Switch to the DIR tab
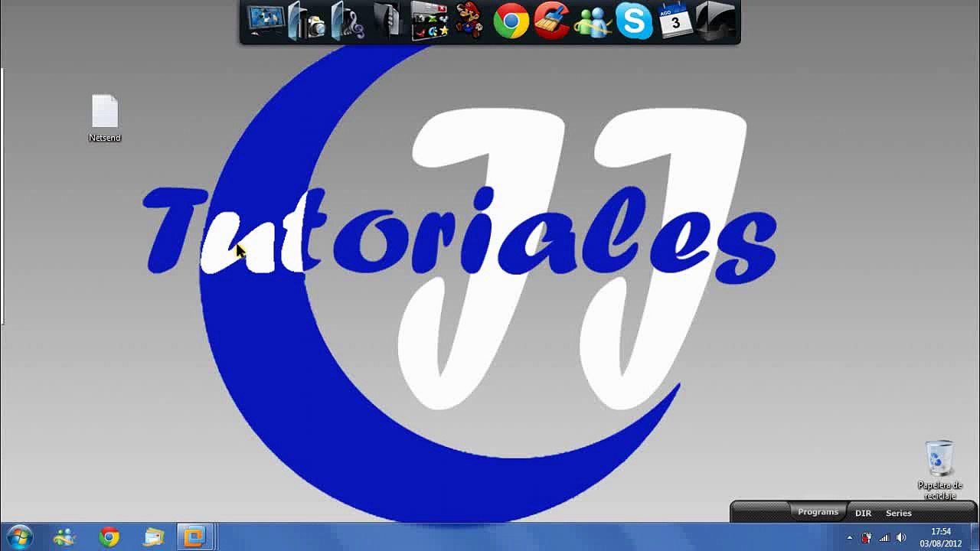This screenshot has width=980, height=551. pyautogui.click(x=863, y=513)
